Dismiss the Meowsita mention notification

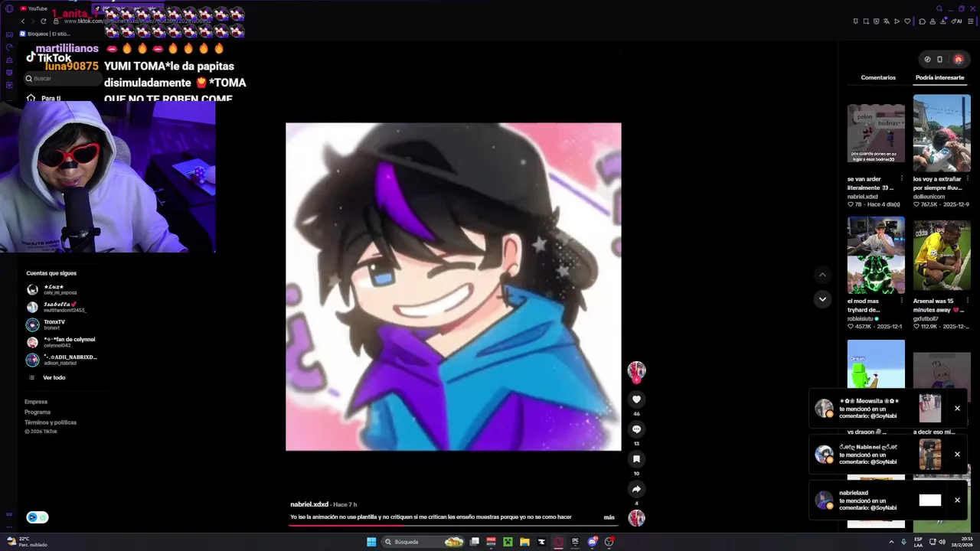click(x=957, y=408)
